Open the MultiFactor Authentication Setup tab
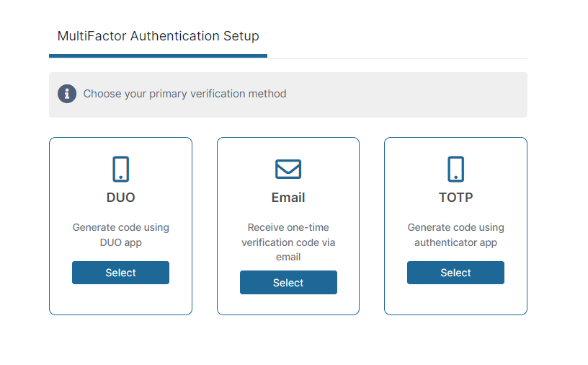 coord(158,36)
